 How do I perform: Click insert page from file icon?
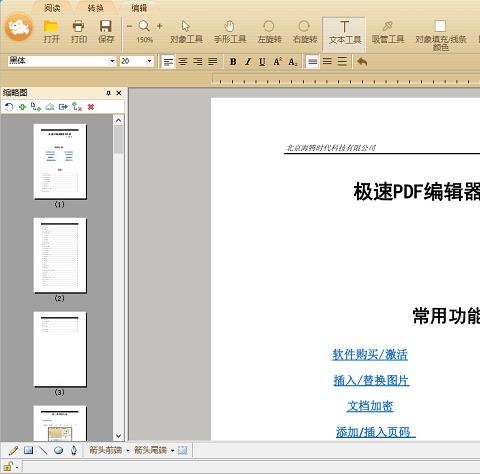coord(36,107)
